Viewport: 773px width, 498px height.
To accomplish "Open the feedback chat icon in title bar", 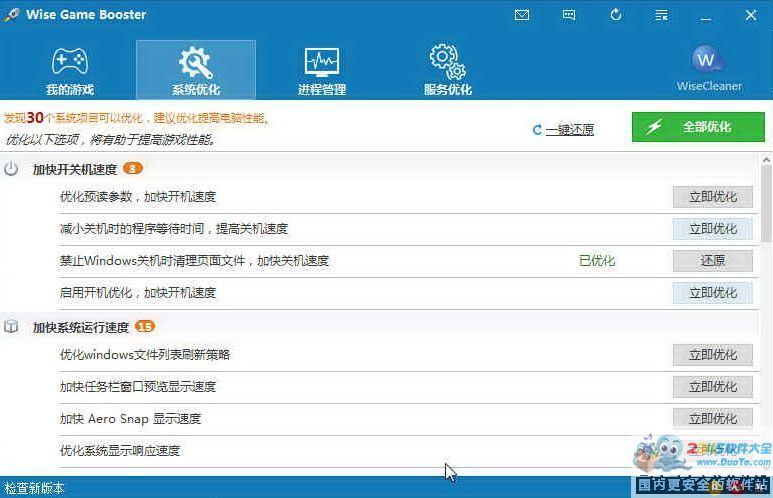I will pos(569,15).
